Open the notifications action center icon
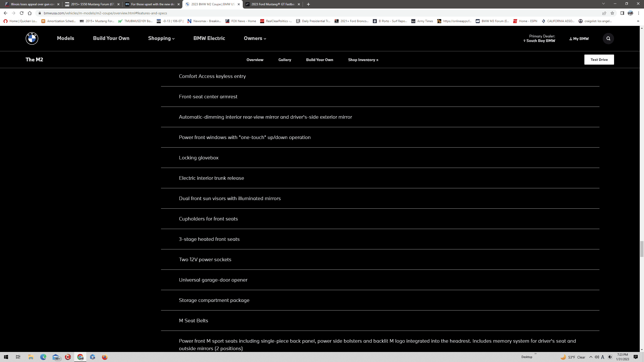The image size is (644, 362). (x=636, y=357)
